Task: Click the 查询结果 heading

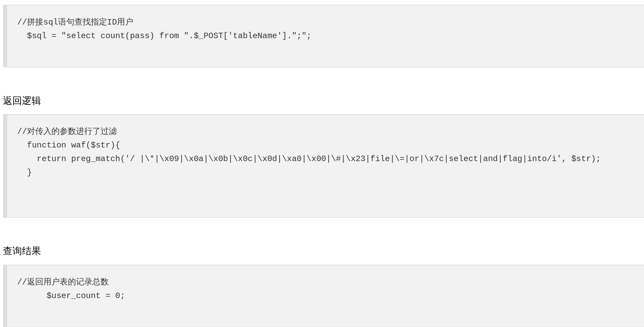Action: [22, 251]
